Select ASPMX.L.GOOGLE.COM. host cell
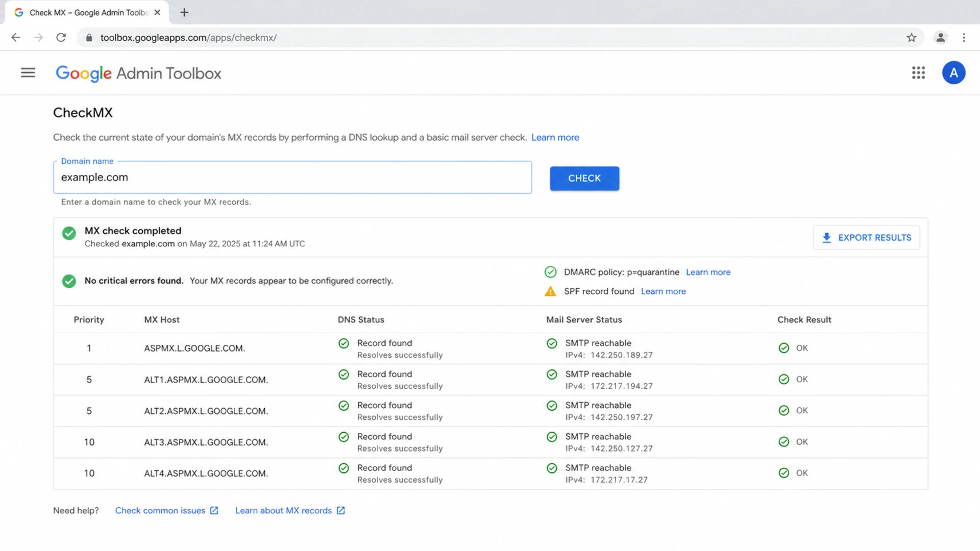The height and width of the screenshot is (551, 980). point(194,348)
